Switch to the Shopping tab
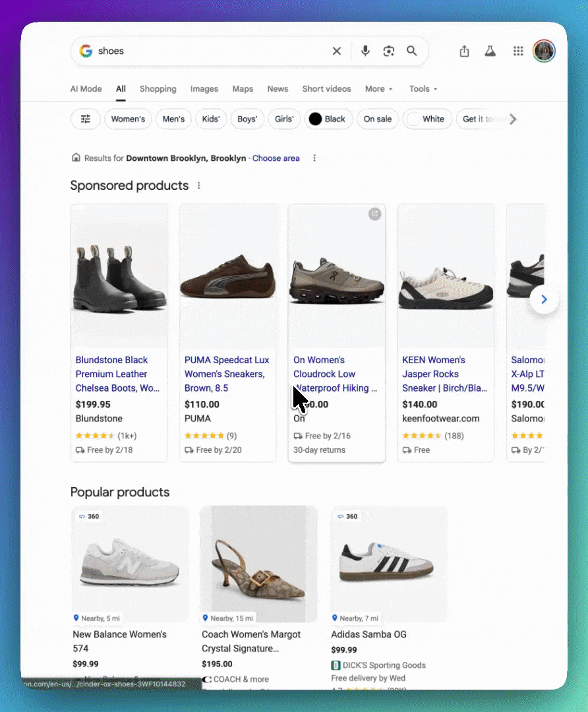The height and width of the screenshot is (712, 588). click(x=158, y=89)
